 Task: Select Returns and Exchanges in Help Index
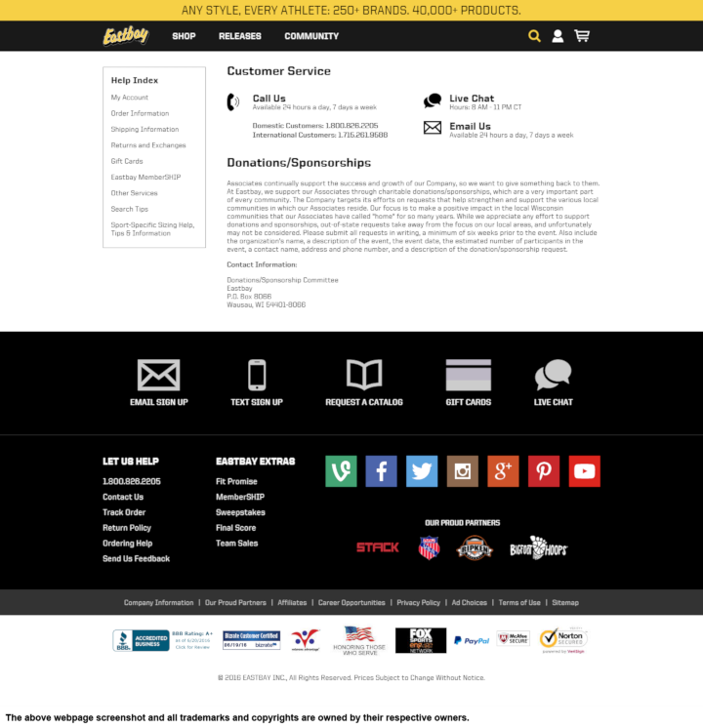coord(147,145)
